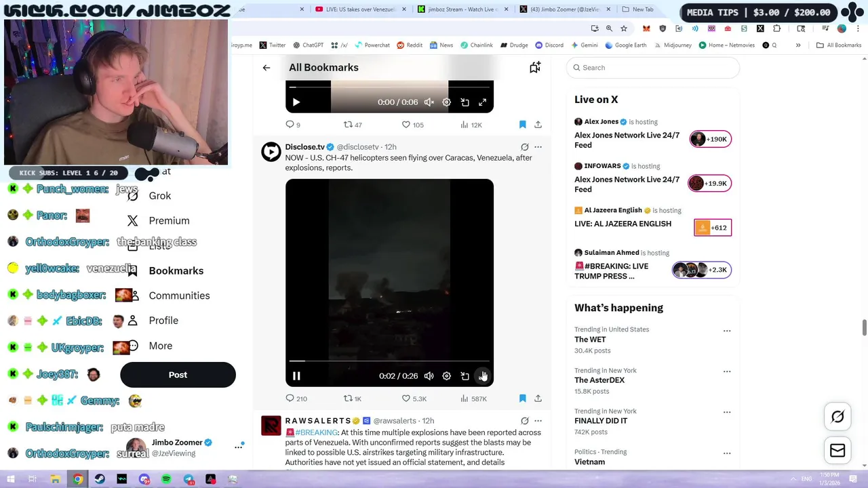Screen dimensions: 868x488
Task: Open settings gear on Disclose.tv video
Action: [x=447, y=376]
